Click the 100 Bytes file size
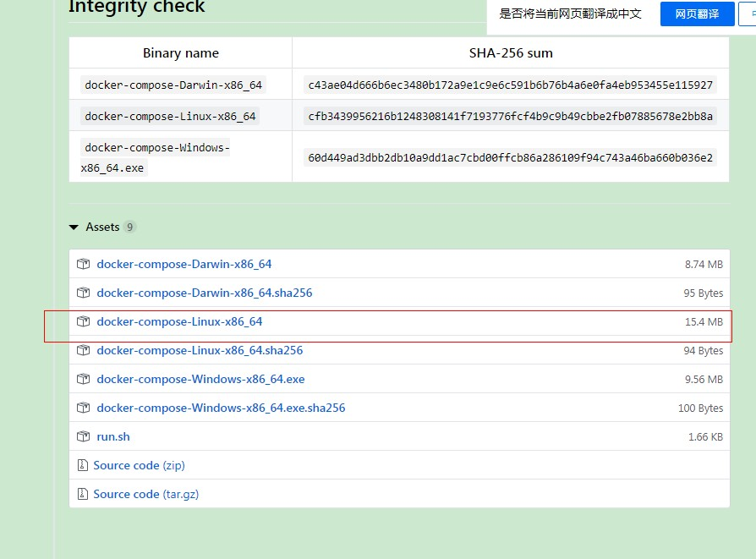Viewport: 756px width, 559px height. click(x=700, y=408)
